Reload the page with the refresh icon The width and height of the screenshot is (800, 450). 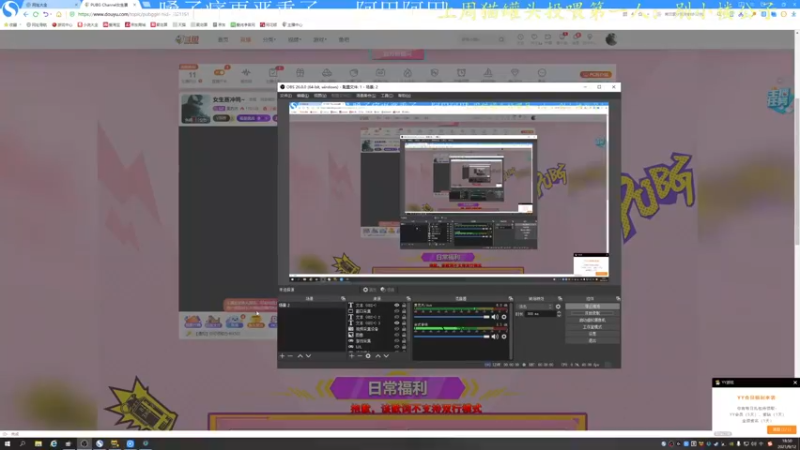(x=36, y=14)
